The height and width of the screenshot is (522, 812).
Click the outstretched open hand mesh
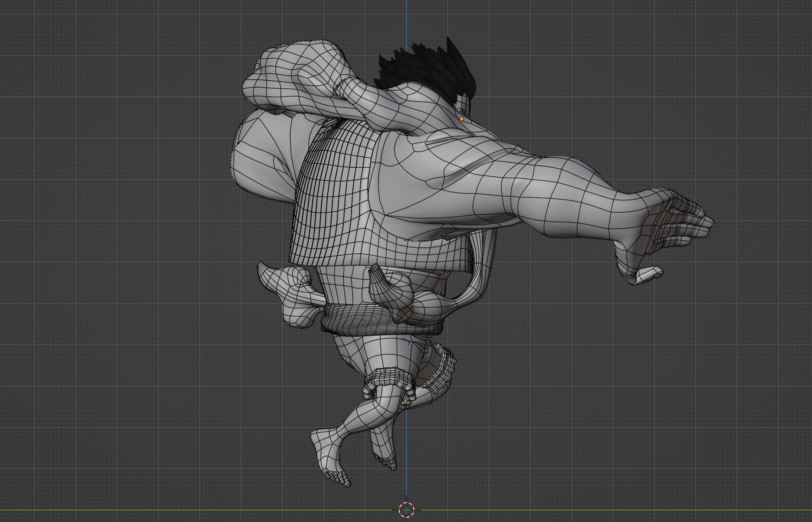click(x=664, y=236)
